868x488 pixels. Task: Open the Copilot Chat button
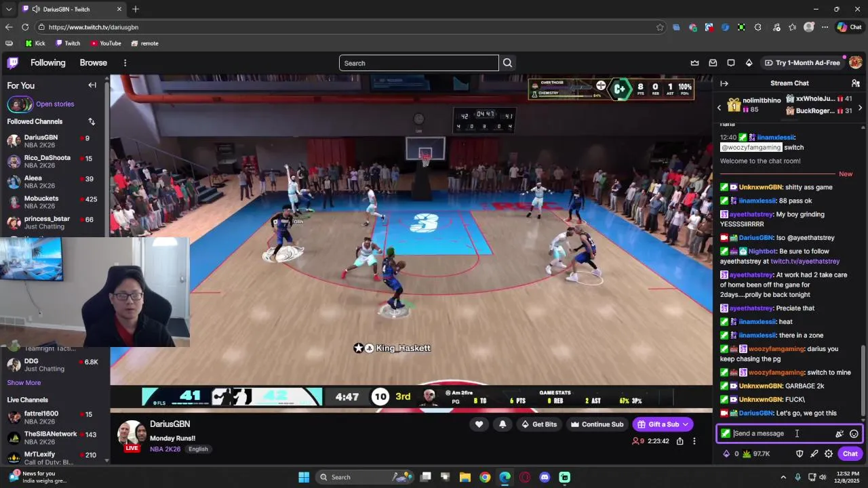point(849,27)
